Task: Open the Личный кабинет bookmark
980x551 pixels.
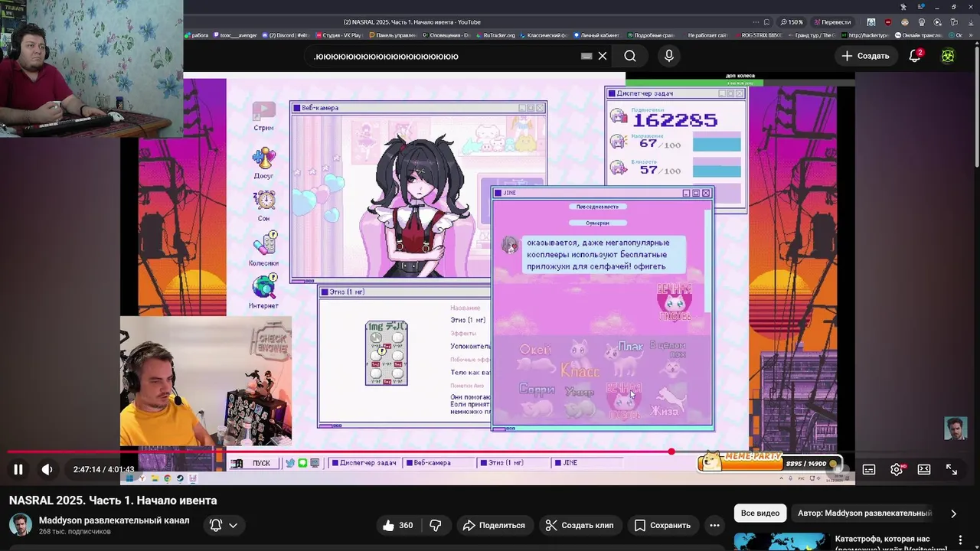Action: (x=597, y=35)
